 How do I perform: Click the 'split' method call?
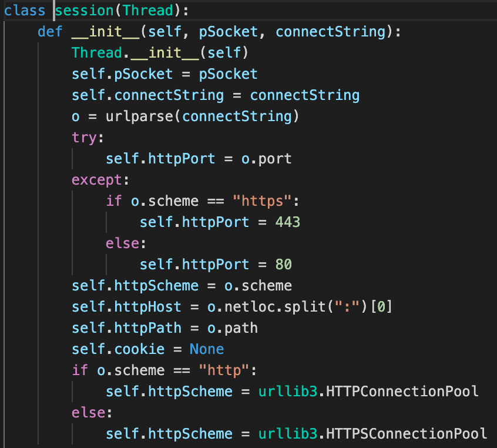(310, 307)
